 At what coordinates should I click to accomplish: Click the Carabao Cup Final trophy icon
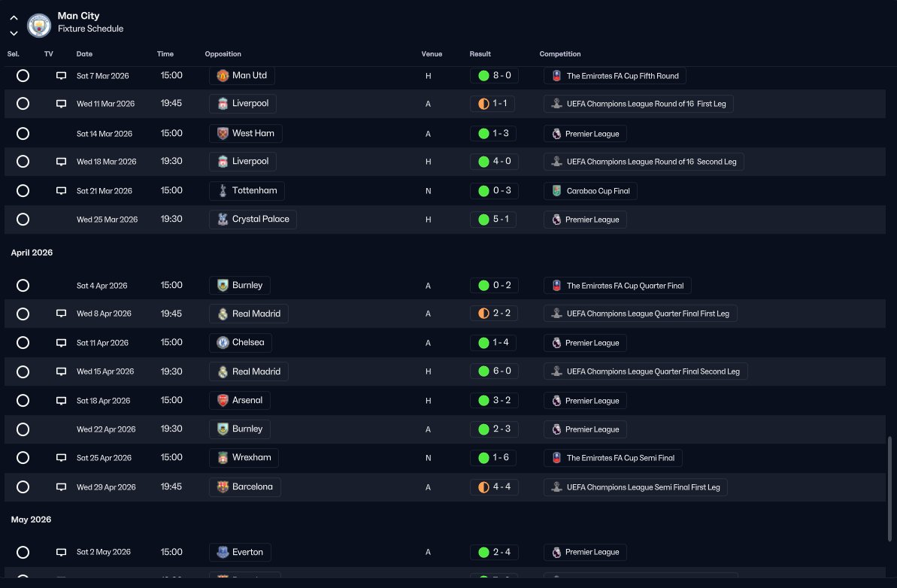[x=556, y=191]
